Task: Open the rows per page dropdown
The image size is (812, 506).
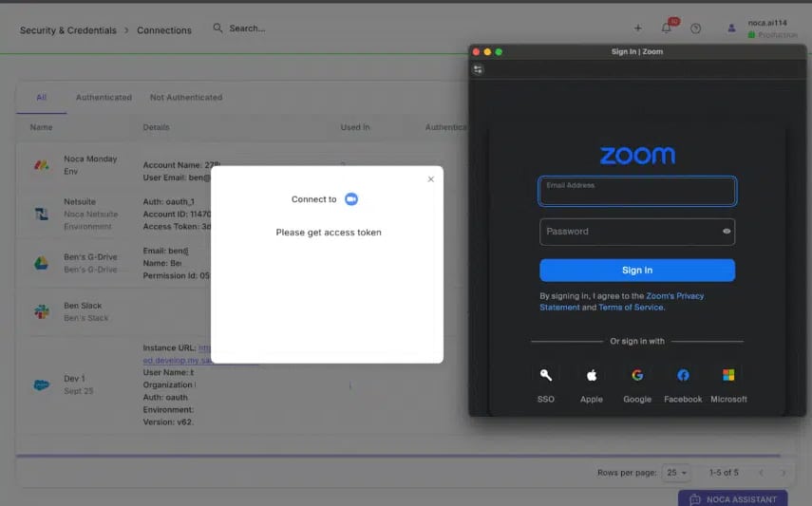Action: (x=677, y=473)
